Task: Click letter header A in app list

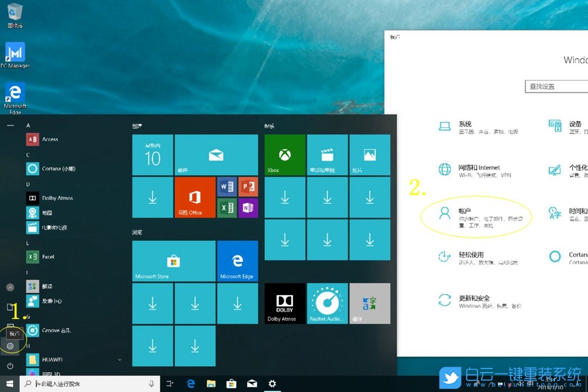Action: (x=28, y=125)
